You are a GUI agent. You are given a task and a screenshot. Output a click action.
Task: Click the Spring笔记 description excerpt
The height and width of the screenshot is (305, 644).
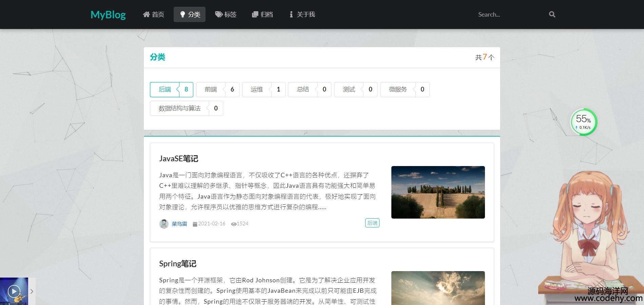(268, 291)
